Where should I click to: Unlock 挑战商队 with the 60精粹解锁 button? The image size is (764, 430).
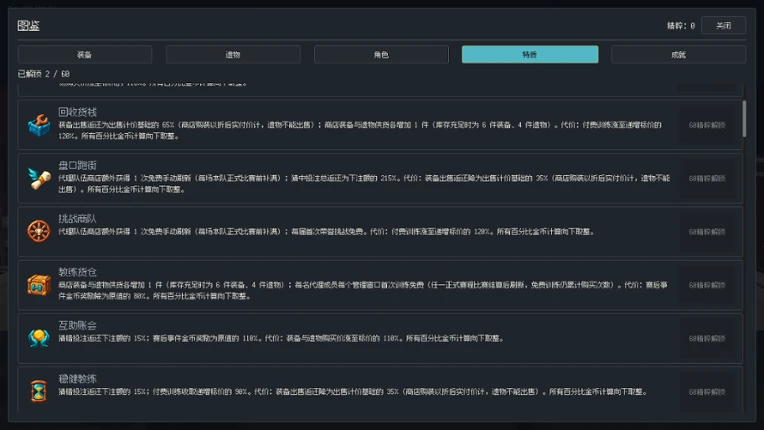pos(707,232)
